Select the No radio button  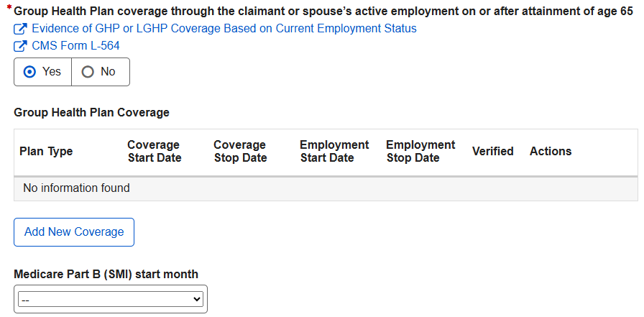(x=88, y=72)
